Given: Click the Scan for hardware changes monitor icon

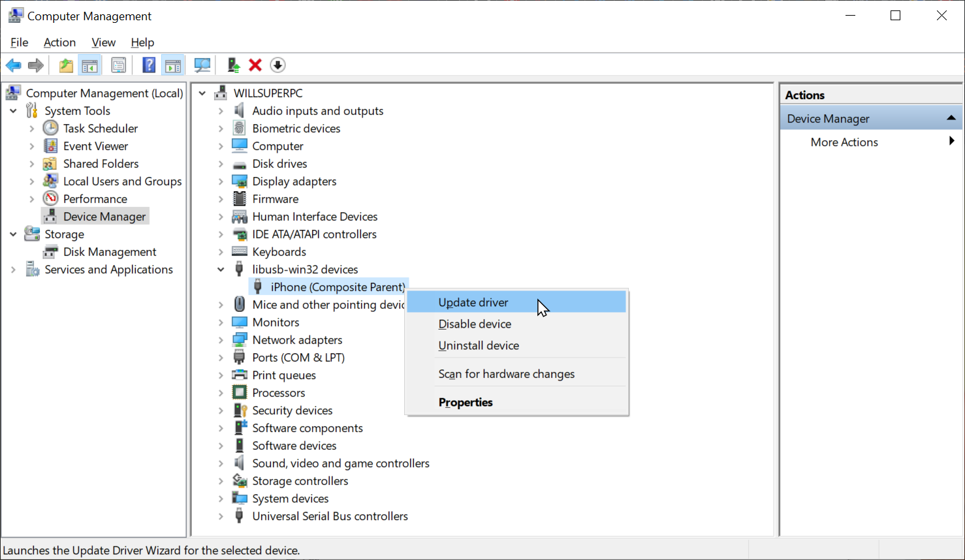Looking at the screenshot, I should pos(202,65).
